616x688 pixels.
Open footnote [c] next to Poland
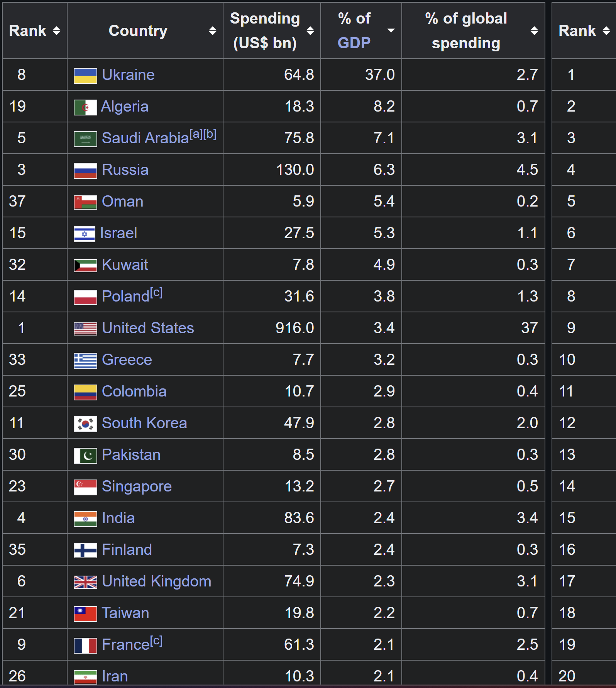pos(156,293)
